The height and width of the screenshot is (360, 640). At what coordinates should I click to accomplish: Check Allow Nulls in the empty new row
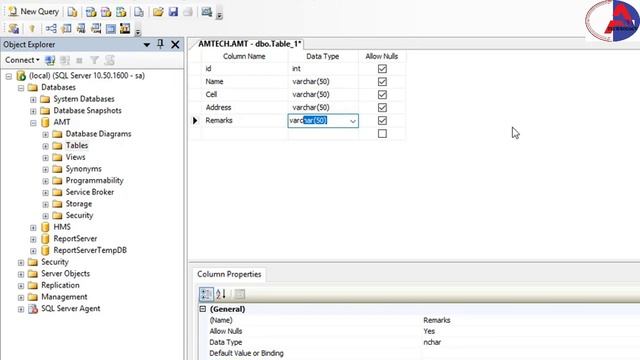[x=382, y=133]
